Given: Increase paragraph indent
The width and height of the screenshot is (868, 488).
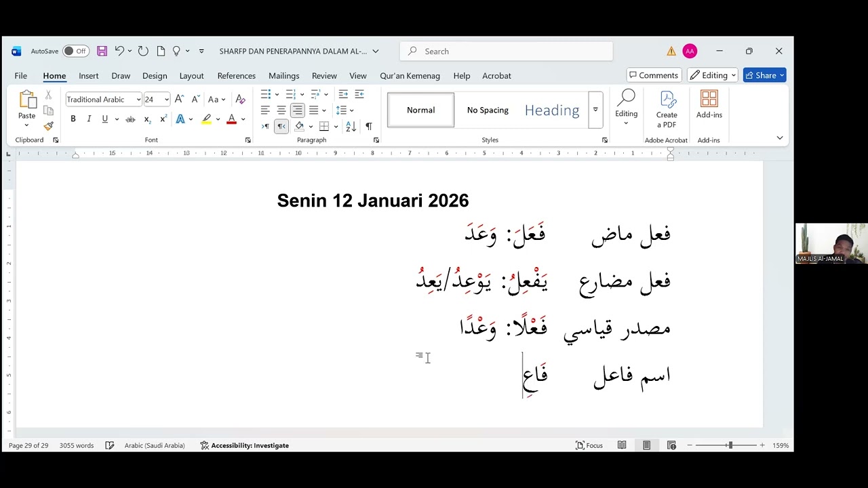Looking at the screenshot, I should coord(359,94).
